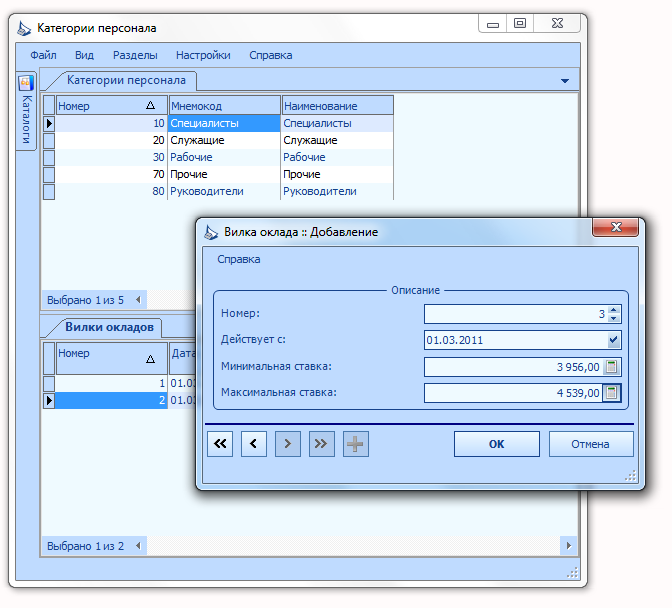Image resolution: width=672 pixels, height=608 pixels.
Task: Click the Дата column header in Вилки окладов
Action: [183, 358]
